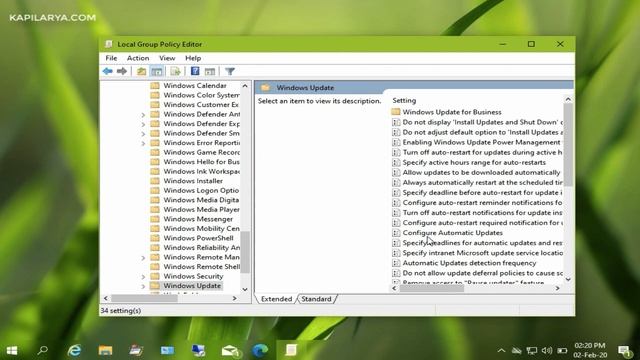The height and width of the screenshot is (360, 640).
Task: Open Windows Start menu
Action: pyautogui.click(x=12, y=350)
